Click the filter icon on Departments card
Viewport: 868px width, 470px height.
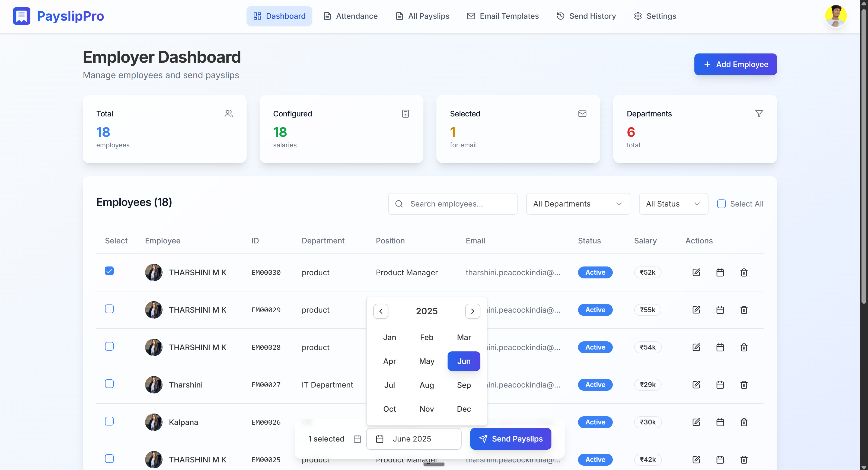pos(759,114)
